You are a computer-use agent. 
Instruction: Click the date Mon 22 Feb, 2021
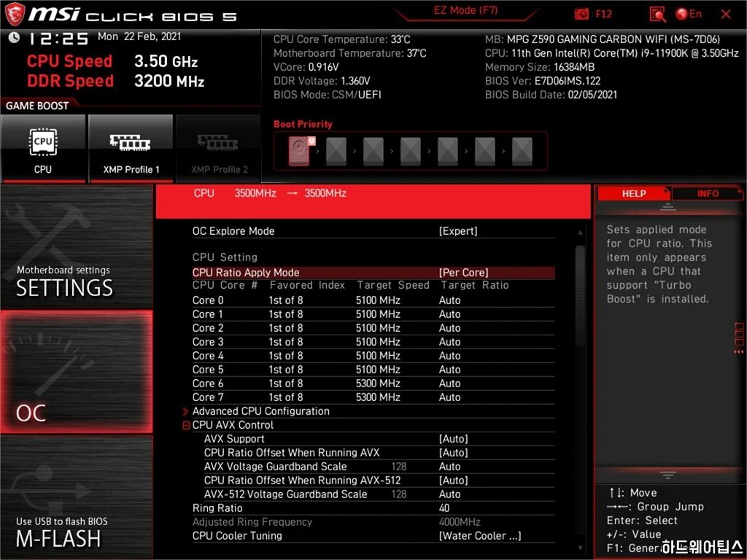[x=139, y=36]
